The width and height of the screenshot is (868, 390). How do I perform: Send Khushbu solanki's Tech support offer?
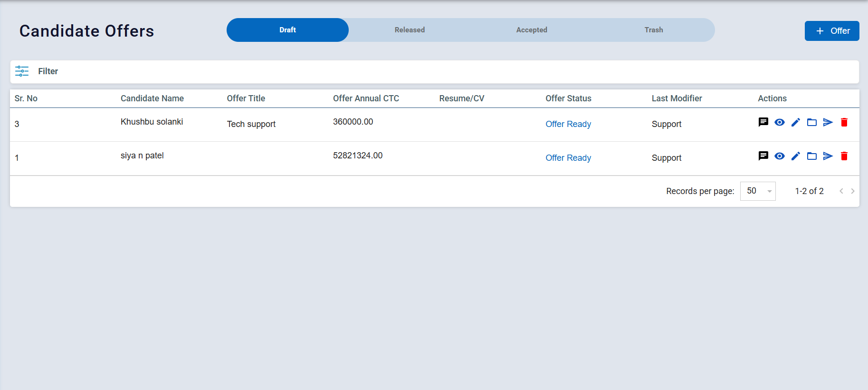pyautogui.click(x=828, y=122)
